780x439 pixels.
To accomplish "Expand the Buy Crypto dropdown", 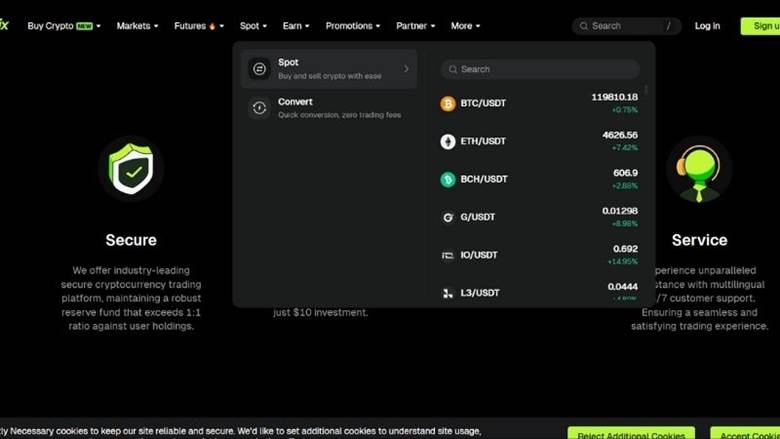I will [64, 26].
